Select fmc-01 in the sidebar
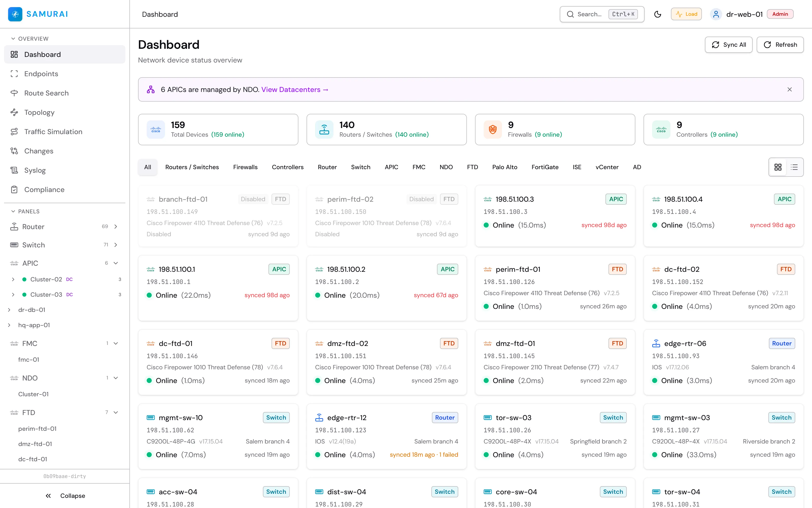The width and height of the screenshot is (812, 508). pyautogui.click(x=29, y=359)
